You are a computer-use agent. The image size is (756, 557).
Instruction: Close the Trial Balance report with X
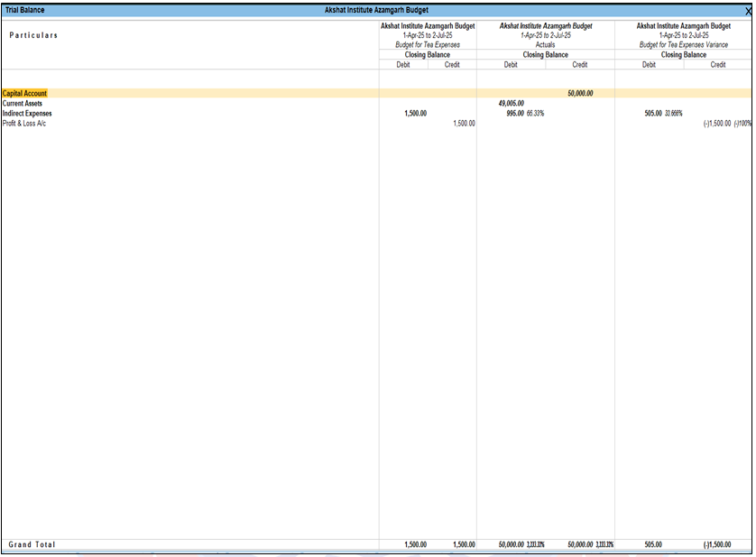pos(747,10)
